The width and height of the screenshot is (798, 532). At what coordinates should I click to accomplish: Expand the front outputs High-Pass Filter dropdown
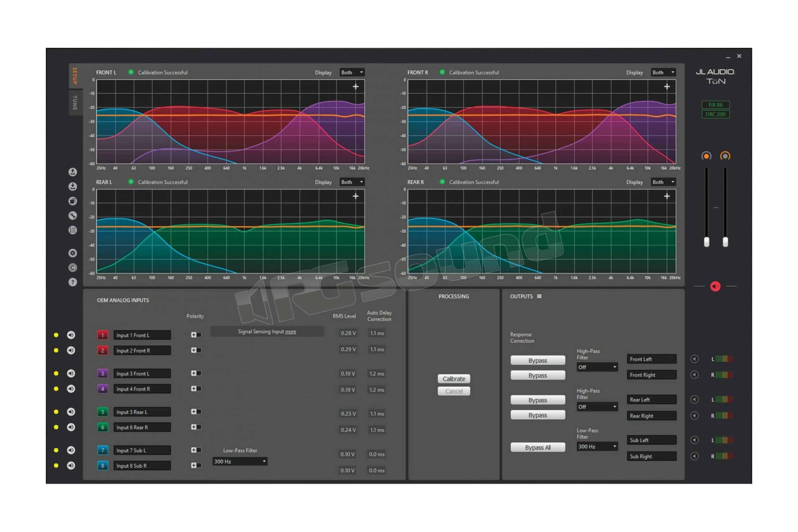click(597, 368)
